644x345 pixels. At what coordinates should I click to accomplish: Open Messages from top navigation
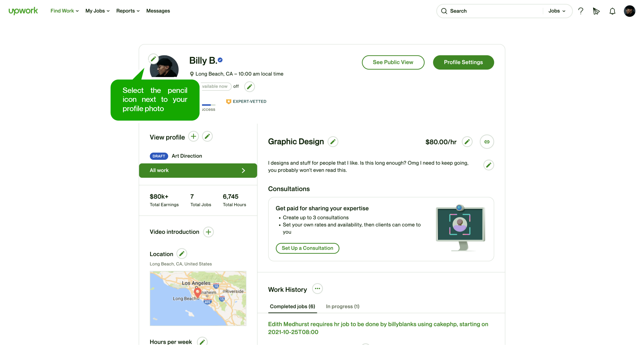[158, 11]
